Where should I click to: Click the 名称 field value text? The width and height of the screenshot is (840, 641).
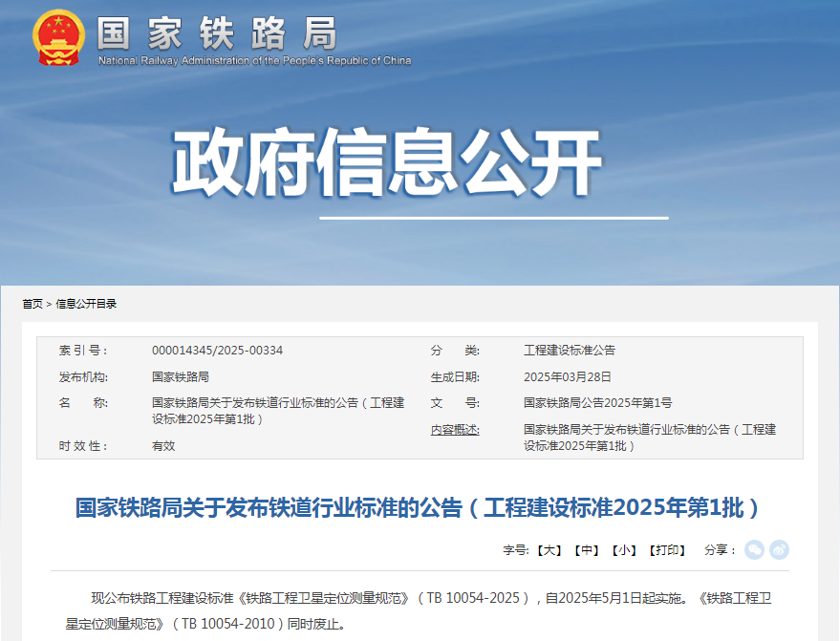(x=278, y=411)
